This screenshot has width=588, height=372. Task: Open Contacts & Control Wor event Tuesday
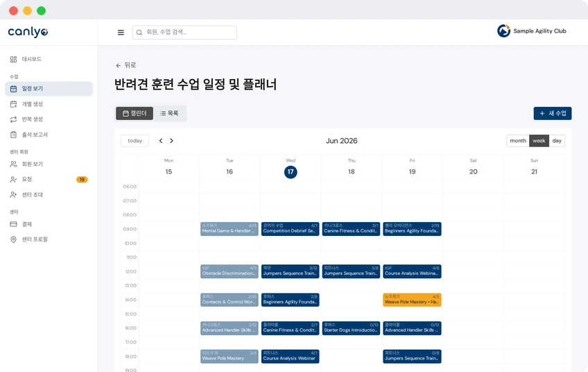coord(229,300)
